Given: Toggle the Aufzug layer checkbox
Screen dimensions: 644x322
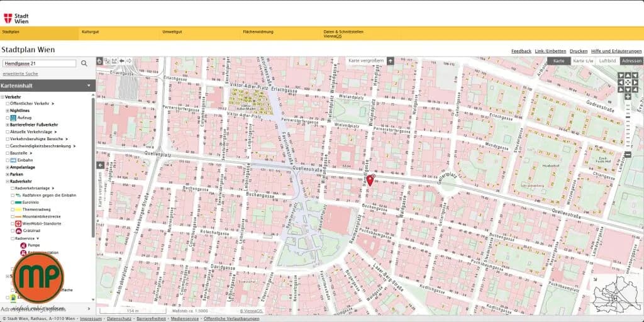Looking at the screenshot, I should pos(8,118).
